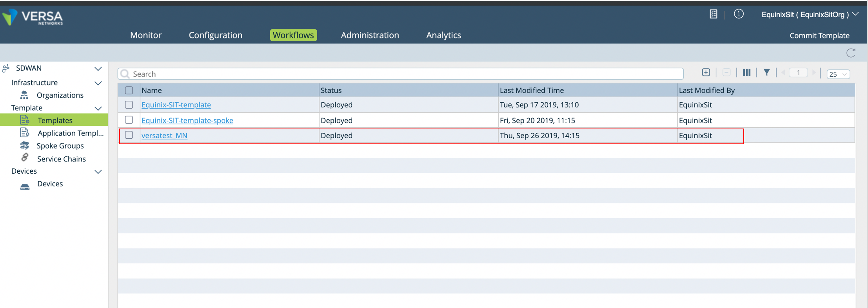Click the Versa Networks logo

33,17
